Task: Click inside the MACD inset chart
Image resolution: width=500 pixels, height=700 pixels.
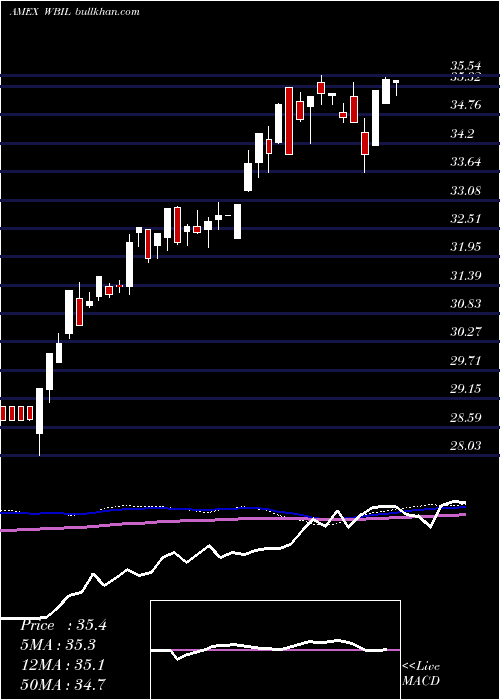Action: click(275, 650)
